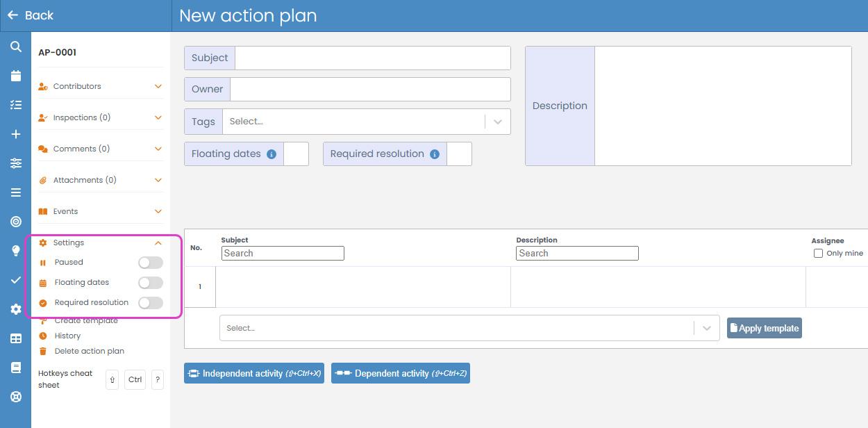Open the sliders filter icon in sidebar
Screen dimensions: 868x428
15,163
